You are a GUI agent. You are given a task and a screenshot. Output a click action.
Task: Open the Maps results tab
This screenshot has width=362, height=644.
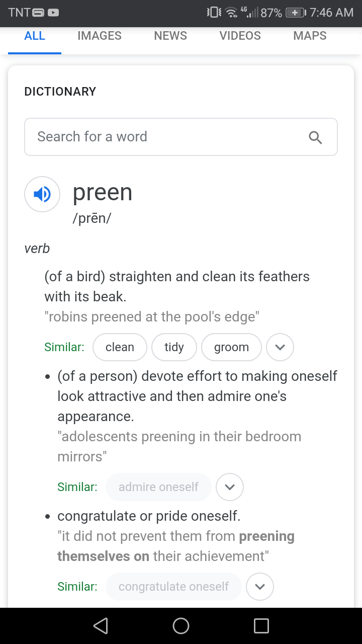click(310, 36)
